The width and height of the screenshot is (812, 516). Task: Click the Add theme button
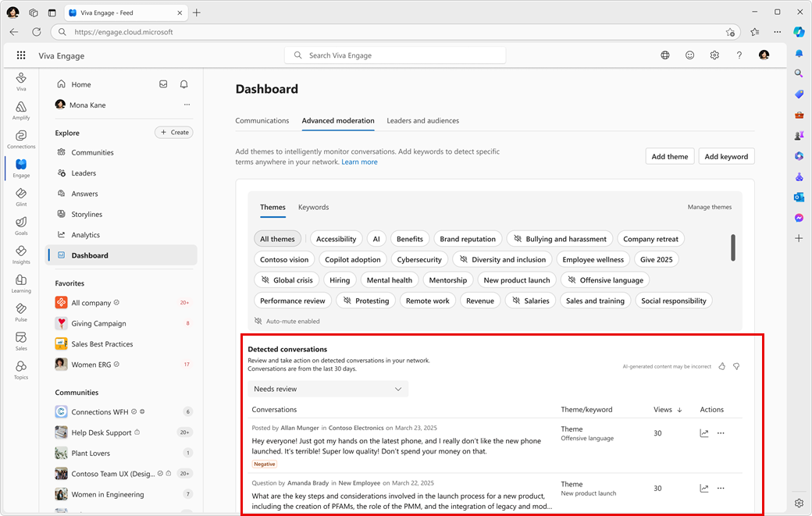tap(669, 156)
